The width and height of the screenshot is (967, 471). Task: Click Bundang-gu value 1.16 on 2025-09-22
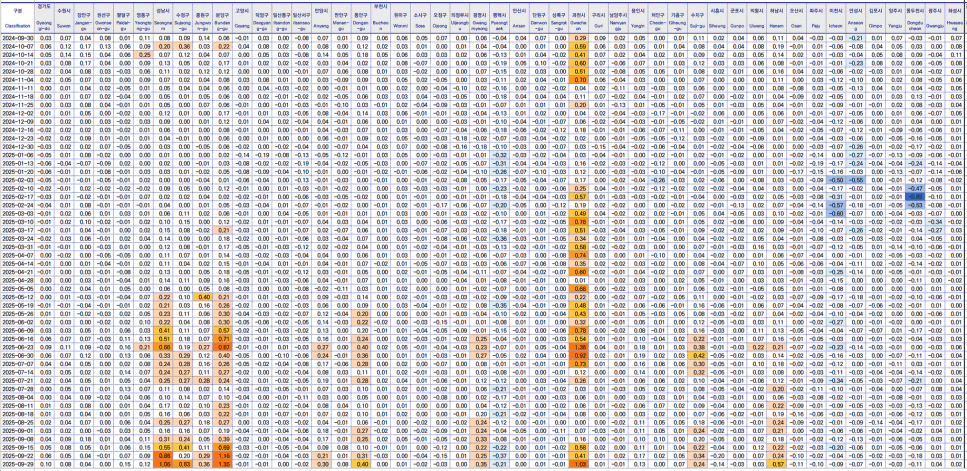tap(223, 456)
